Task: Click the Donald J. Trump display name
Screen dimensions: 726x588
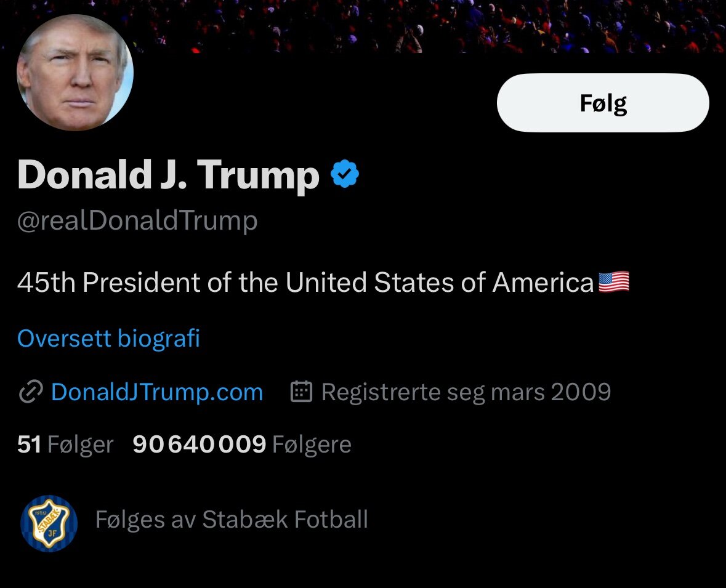Action: point(169,174)
